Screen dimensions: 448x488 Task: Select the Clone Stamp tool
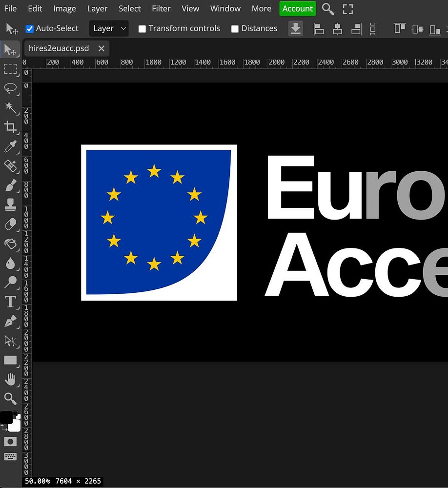tap(10, 205)
